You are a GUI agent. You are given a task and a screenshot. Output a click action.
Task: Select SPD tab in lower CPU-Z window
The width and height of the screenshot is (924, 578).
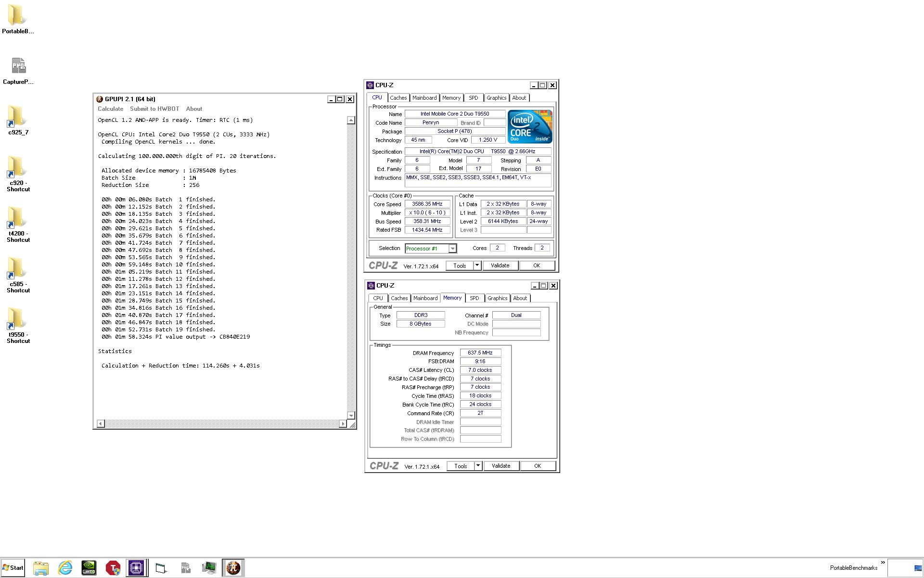pos(475,298)
